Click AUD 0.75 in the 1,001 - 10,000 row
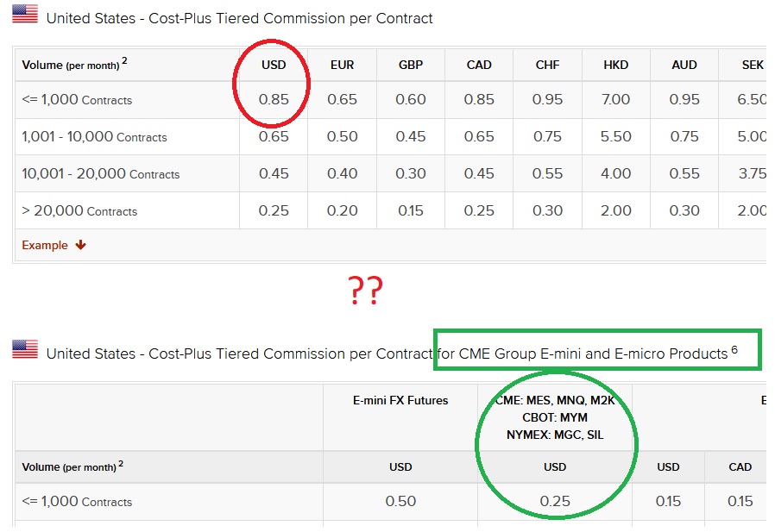 (x=684, y=136)
